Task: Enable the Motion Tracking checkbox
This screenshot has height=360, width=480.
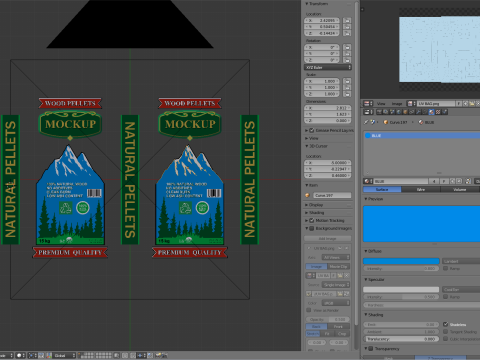Action: tap(312, 220)
